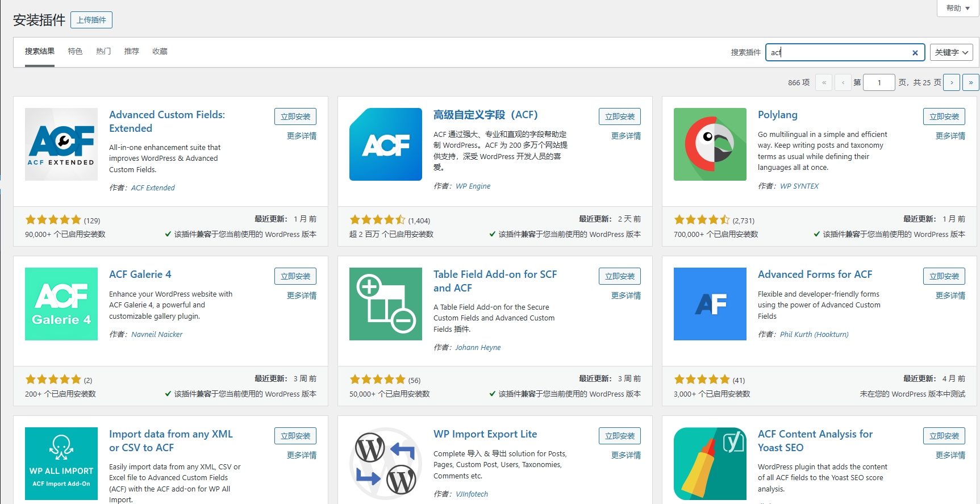Switch to 收藏 tab
The image size is (980, 504).
[x=160, y=51]
